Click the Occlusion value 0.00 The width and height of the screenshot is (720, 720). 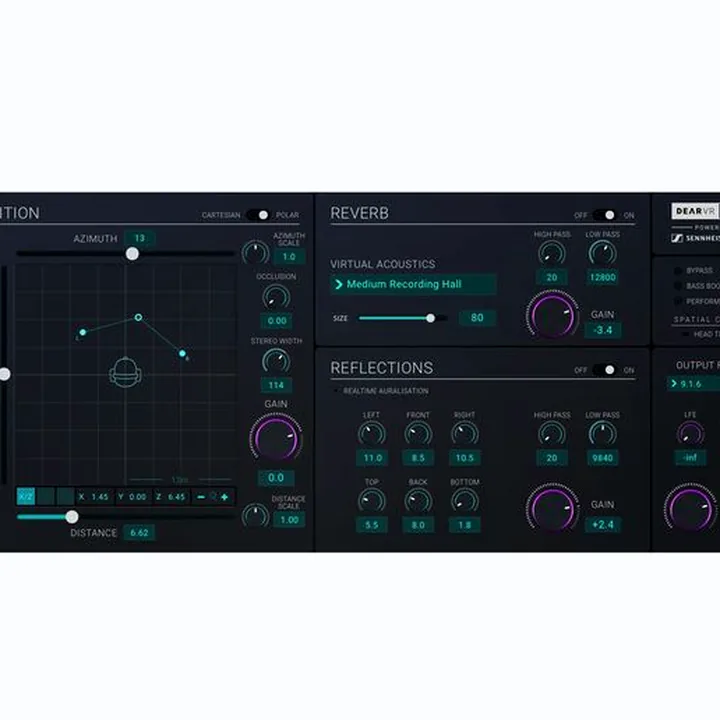pyautogui.click(x=276, y=321)
